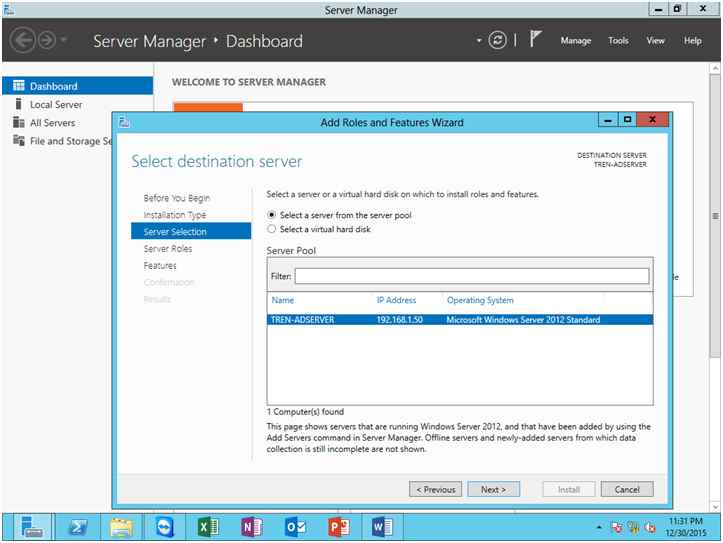Go to the Before You Begin step
The width and height of the screenshot is (723, 543).
tap(177, 198)
